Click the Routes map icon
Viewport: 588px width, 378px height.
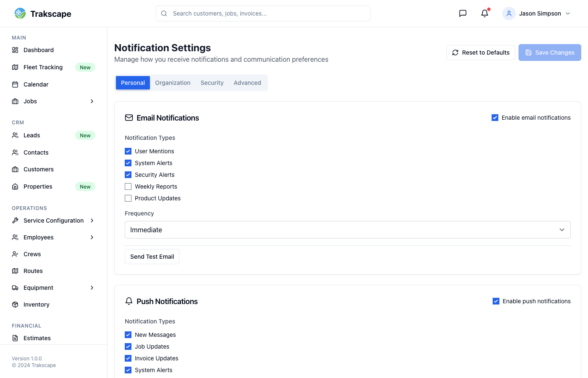(15, 270)
